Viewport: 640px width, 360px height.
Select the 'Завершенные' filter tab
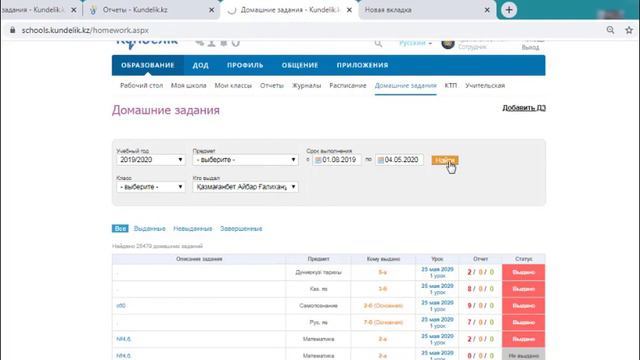(x=241, y=229)
